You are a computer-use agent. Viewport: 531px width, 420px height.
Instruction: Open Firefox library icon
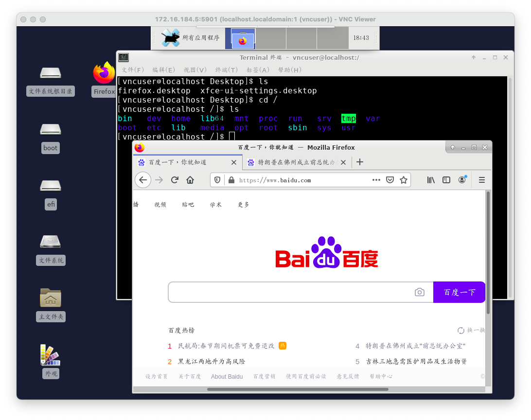pos(431,180)
